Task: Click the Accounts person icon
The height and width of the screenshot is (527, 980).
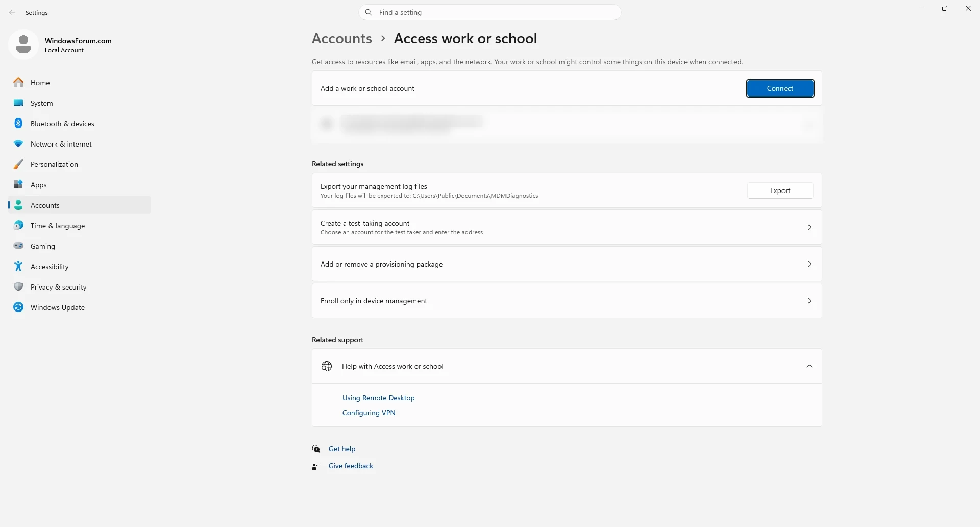Action: click(x=18, y=205)
